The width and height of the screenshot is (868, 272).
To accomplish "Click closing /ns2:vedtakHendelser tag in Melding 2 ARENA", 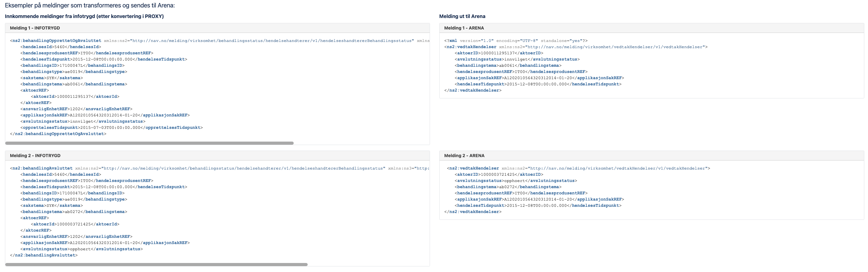I will click(473, 212).
